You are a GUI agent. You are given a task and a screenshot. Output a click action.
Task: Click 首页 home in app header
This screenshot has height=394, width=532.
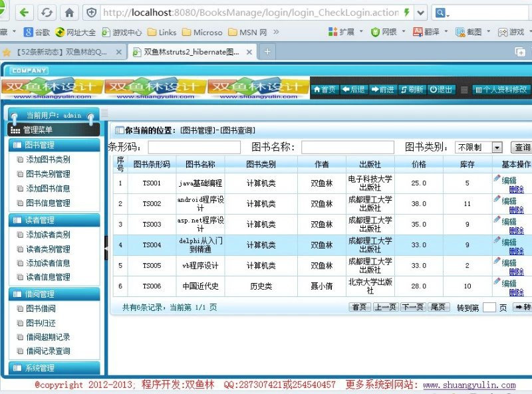pyautogui.click(x=325, y=90)
